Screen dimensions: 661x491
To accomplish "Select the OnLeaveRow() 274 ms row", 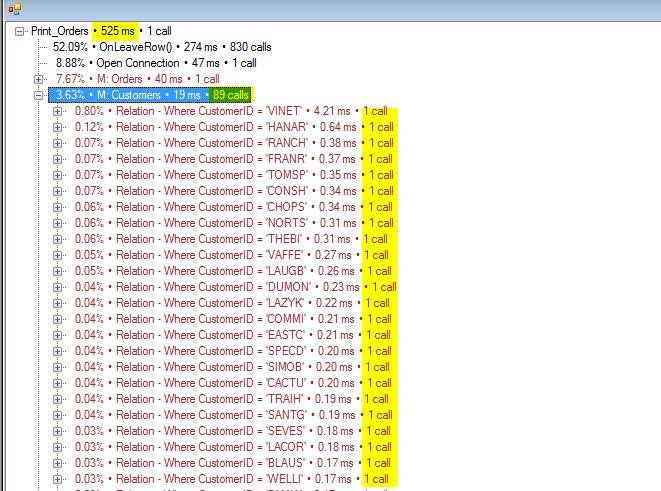I will (x=162, y=47).
